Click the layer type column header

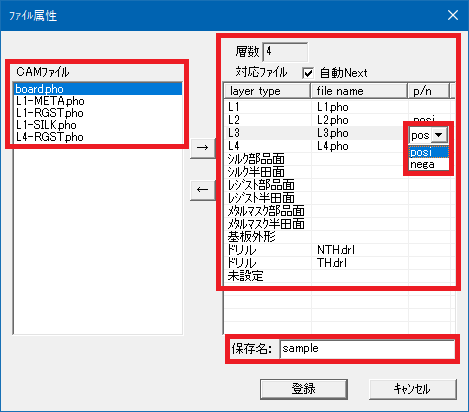[x=267, y=91]
